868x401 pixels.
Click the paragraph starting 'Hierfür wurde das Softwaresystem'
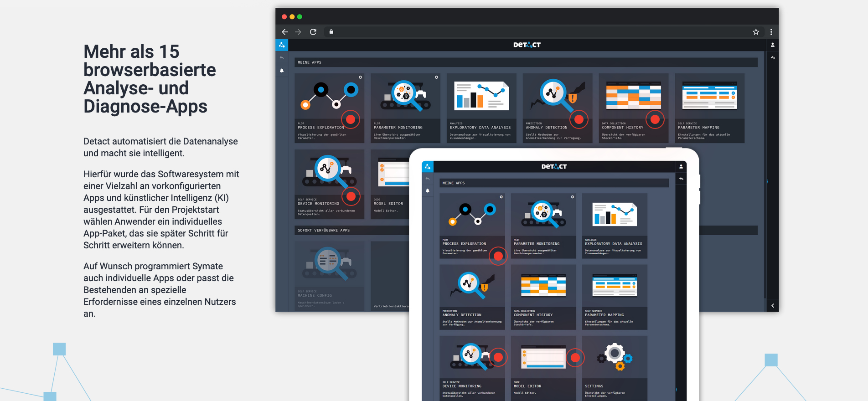coord(161,210)
